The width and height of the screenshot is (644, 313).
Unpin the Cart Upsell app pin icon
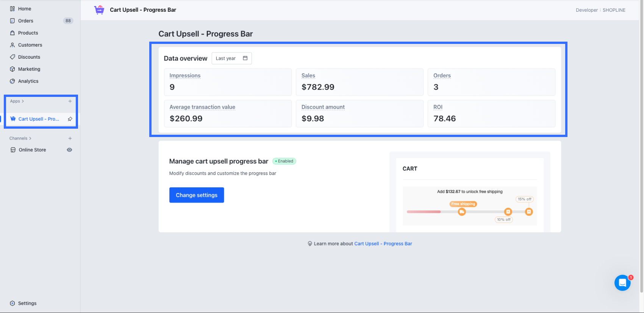[x=70, y=119]
